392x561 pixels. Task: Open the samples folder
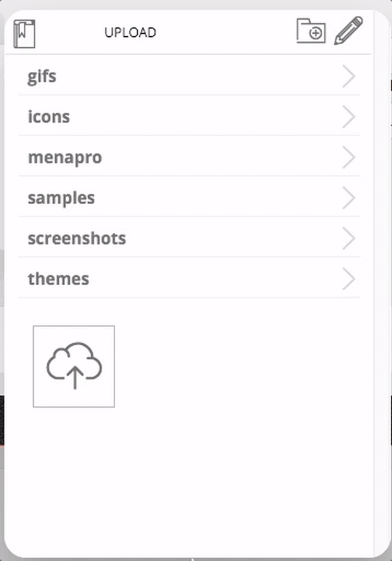point(61,198)
